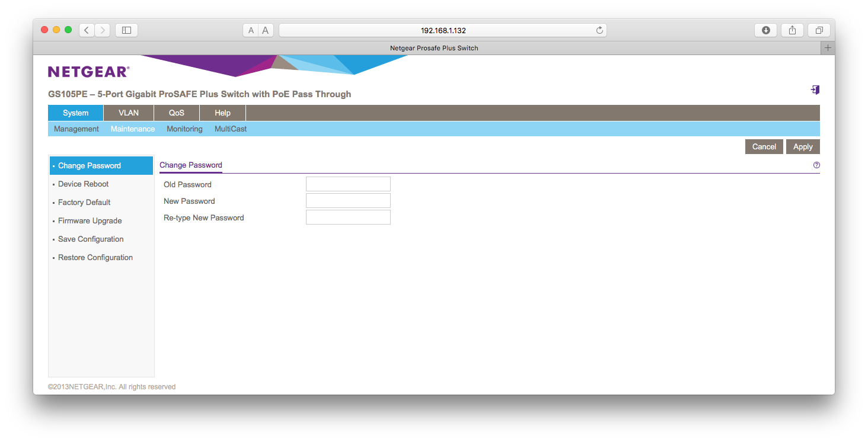Viewport: 868px width, 442px height.
Task: Open the QoS tab
Action: click(x=177, y=113)
